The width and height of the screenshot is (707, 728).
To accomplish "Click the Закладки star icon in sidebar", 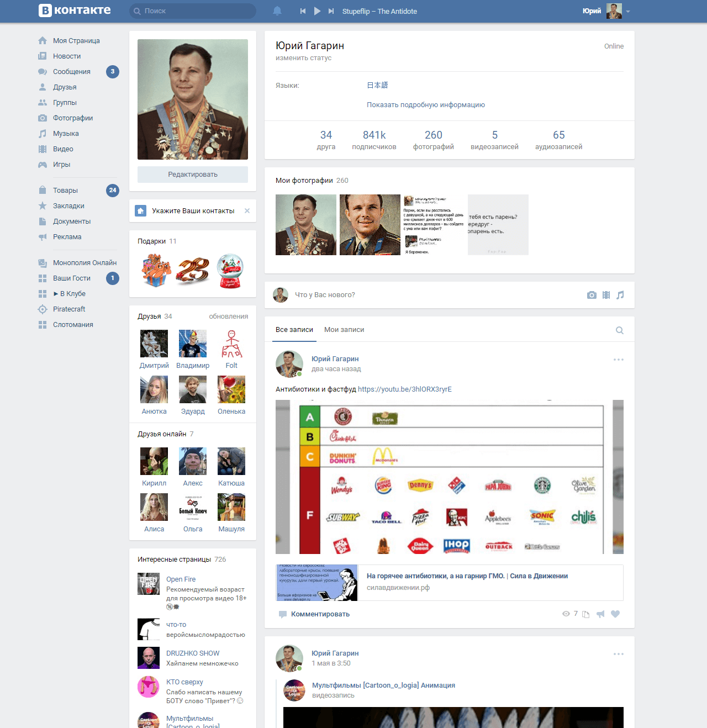I will point(43,206).
